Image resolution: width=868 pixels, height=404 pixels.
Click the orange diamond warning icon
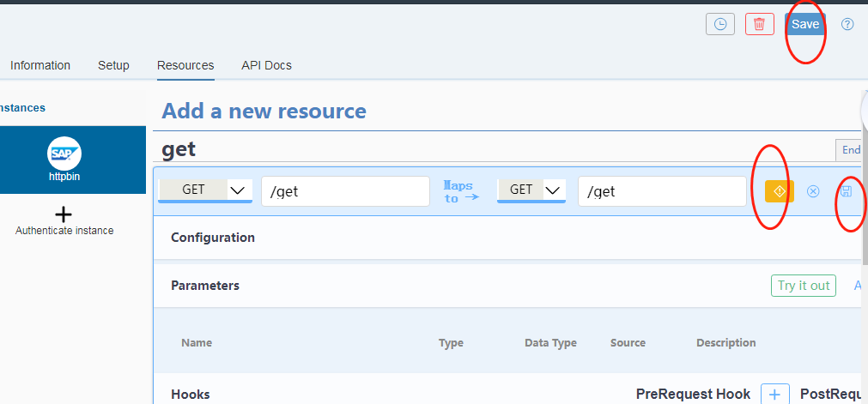click(x=779, y=191)
